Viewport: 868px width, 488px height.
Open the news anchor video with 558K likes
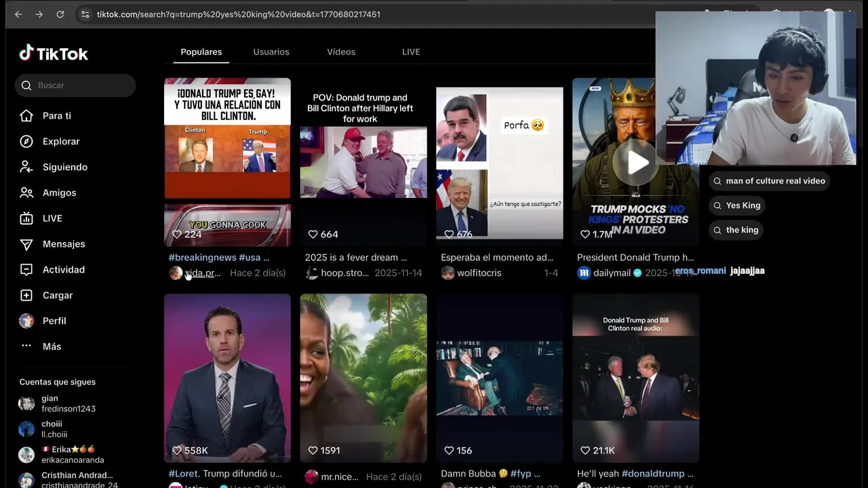227,378
